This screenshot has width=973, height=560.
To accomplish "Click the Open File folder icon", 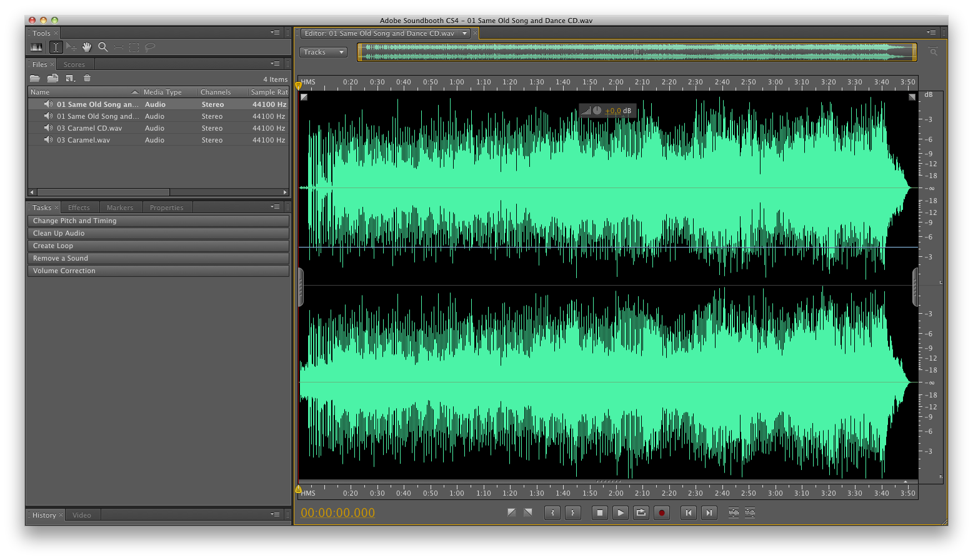I will 35,78.
